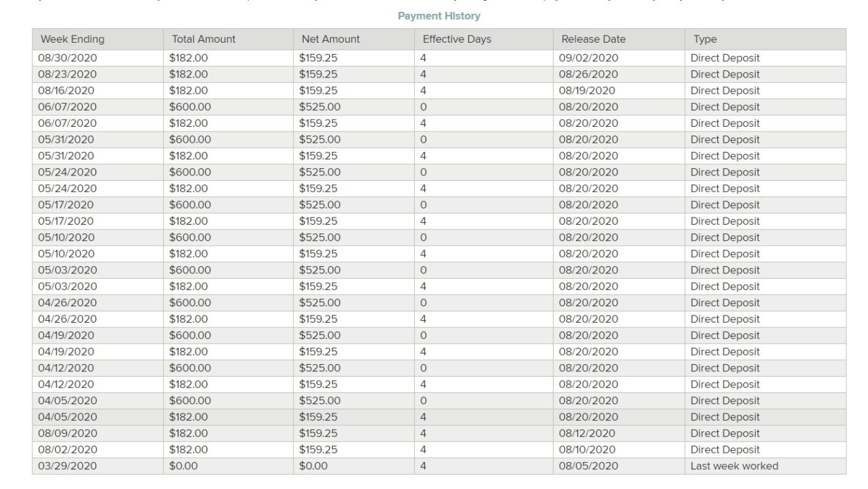Click the 09/02/2020 release date cell

(589, 58)
